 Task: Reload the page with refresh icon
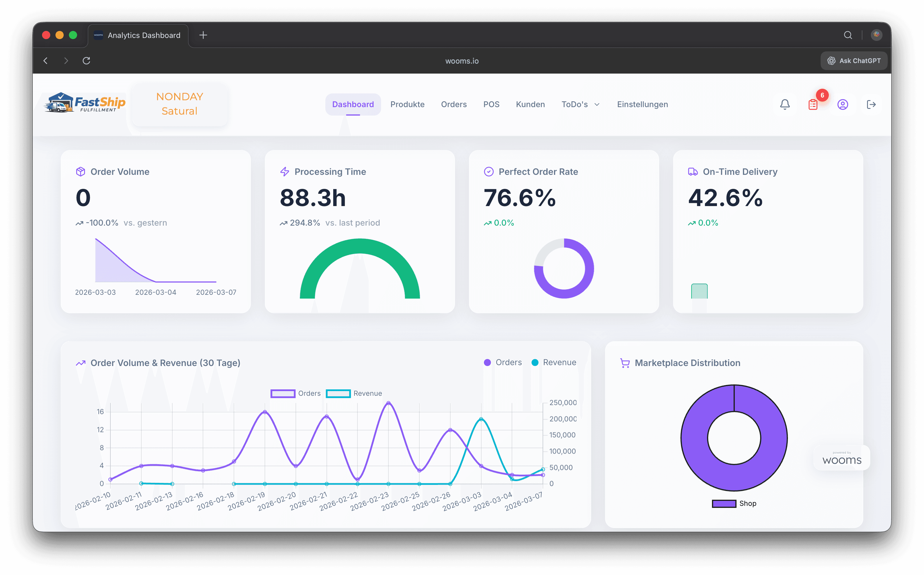[86, 60]
